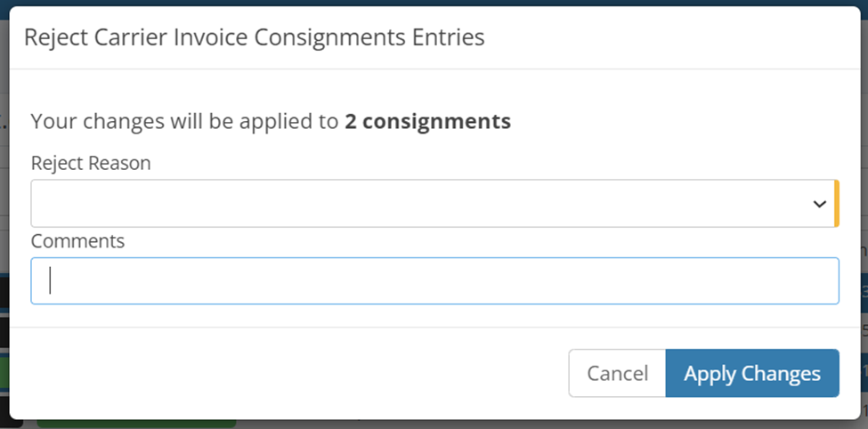Screen dimensions: 868x429
Task: Open the Reject Reason combo box
Action: coord(432,204)
